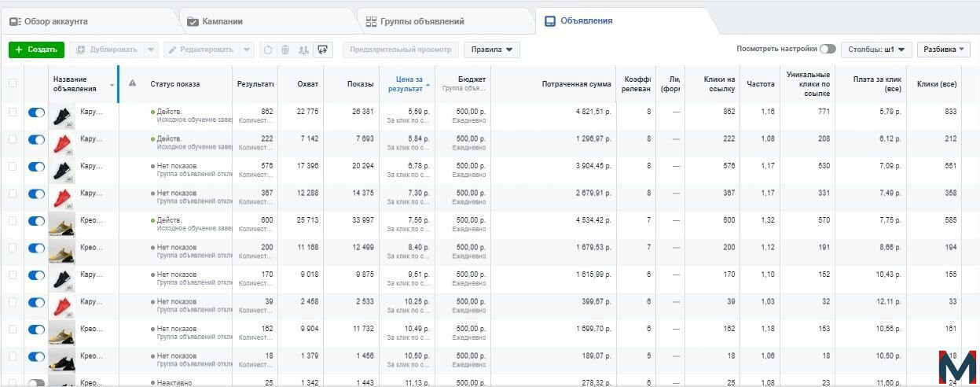Viewport: 980px width, 387px height.
Task: Open the Столбцы: ш1 dropdown
Action: [x=876, y=50]
